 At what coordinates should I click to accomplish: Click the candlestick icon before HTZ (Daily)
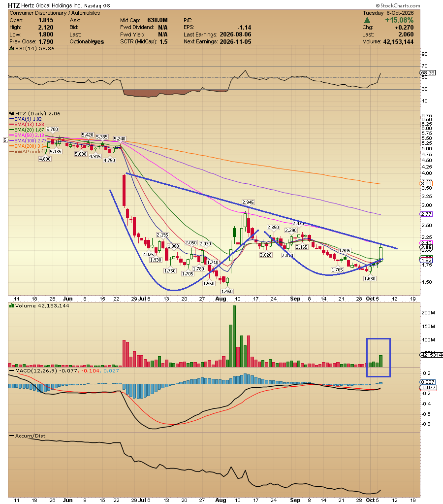[12, 113]
